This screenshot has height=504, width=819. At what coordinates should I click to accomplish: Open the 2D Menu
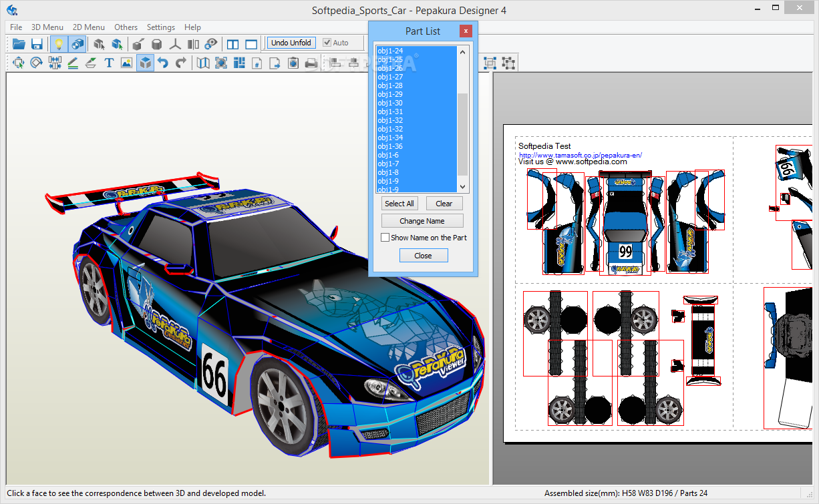click(89, 27)
